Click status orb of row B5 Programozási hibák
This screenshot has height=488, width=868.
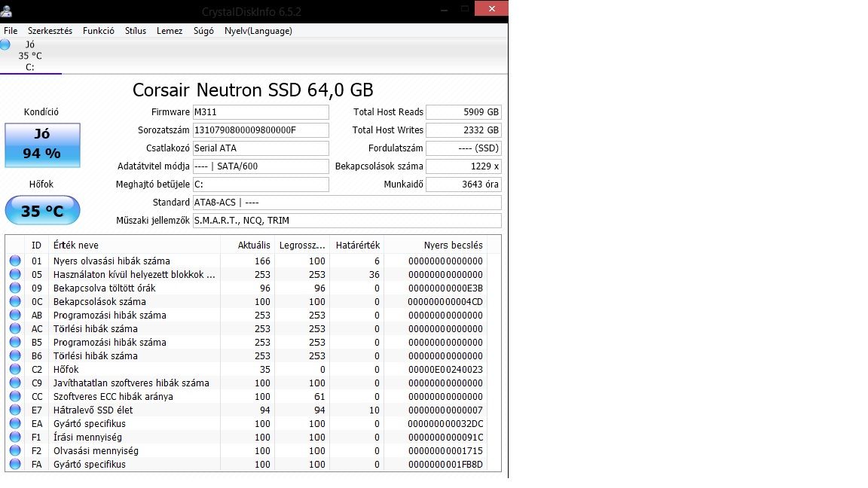(x=15, y=342)
